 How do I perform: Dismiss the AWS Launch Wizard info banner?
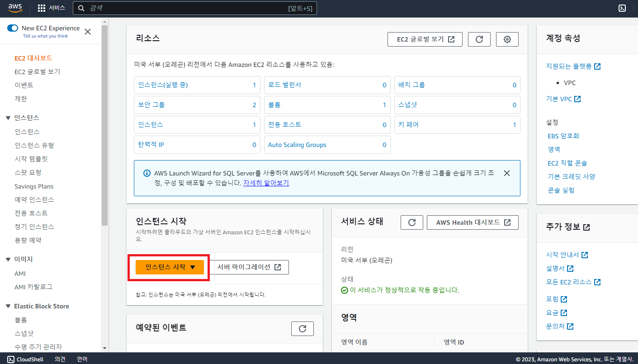click(x=507, y=173)
